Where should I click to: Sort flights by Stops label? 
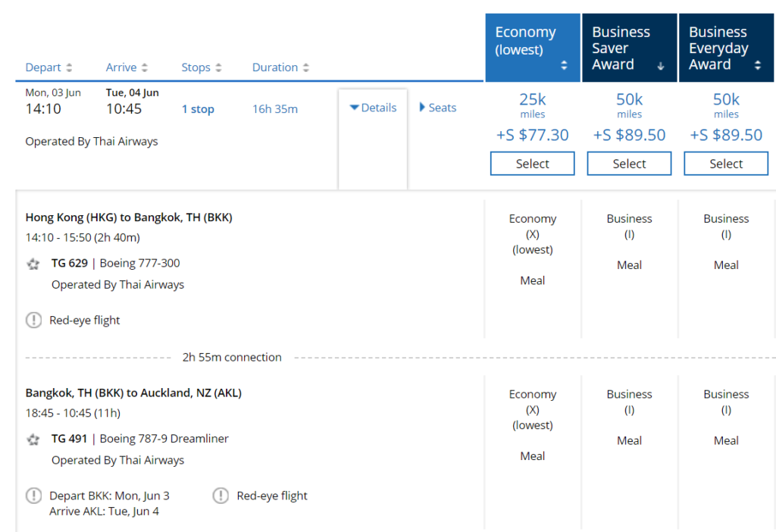click(196, 67)
